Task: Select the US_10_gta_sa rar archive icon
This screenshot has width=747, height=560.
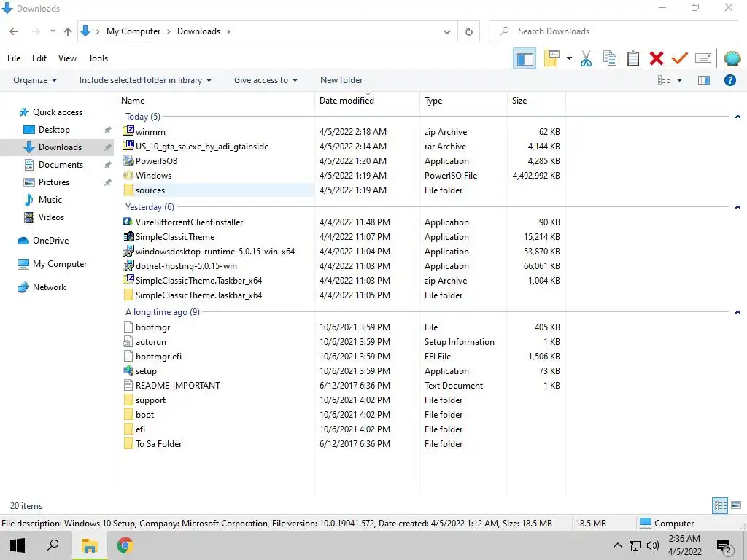Action: (x=128, y=146)
